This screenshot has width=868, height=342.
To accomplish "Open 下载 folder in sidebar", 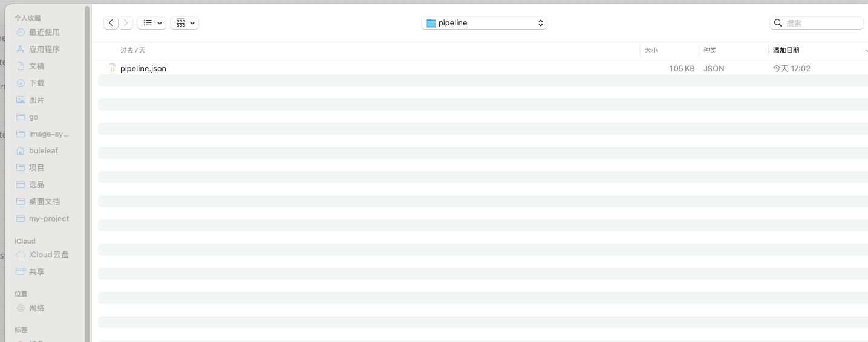I will pos(36,83).
